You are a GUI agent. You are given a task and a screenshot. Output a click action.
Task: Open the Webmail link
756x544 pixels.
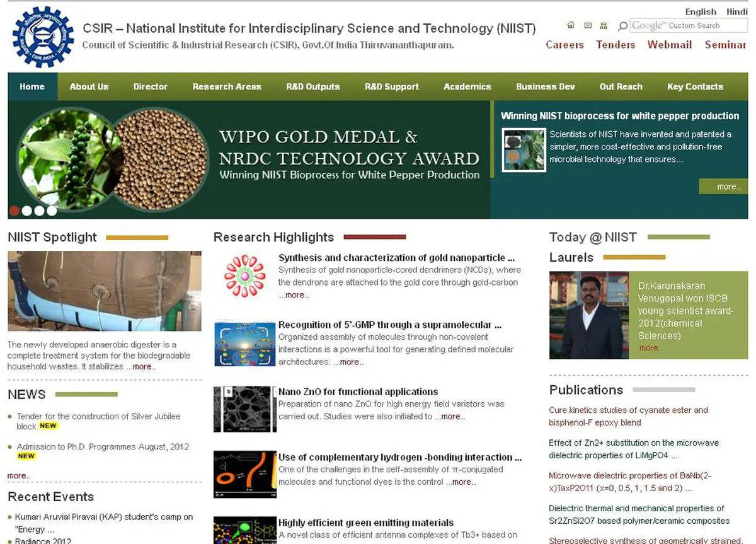(670, 45)
